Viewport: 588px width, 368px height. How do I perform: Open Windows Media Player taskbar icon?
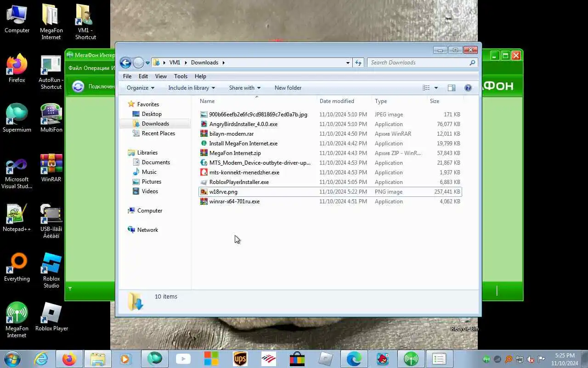click(126, 359)
